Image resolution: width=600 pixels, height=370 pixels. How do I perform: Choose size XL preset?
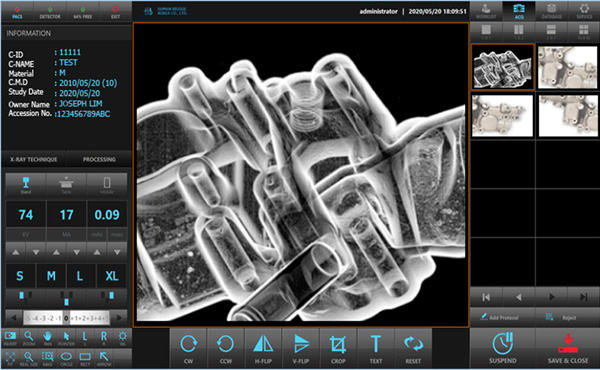coord(111,276)
